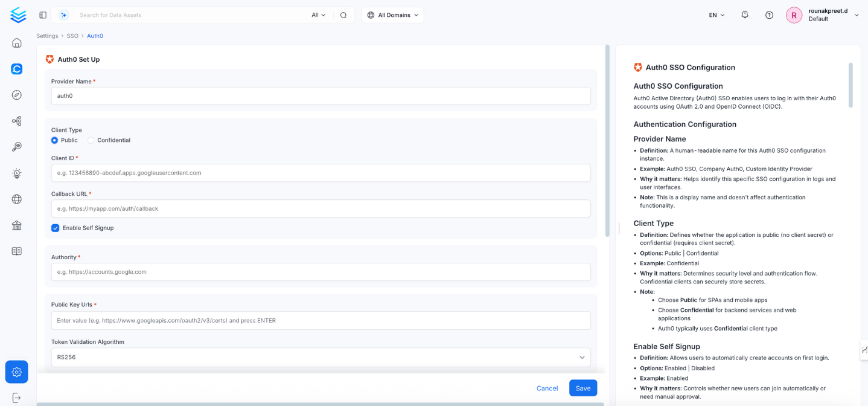The image size is (868, 406).
Task: Click the Auth0 breadcrumb item
Action: (95, 36)
